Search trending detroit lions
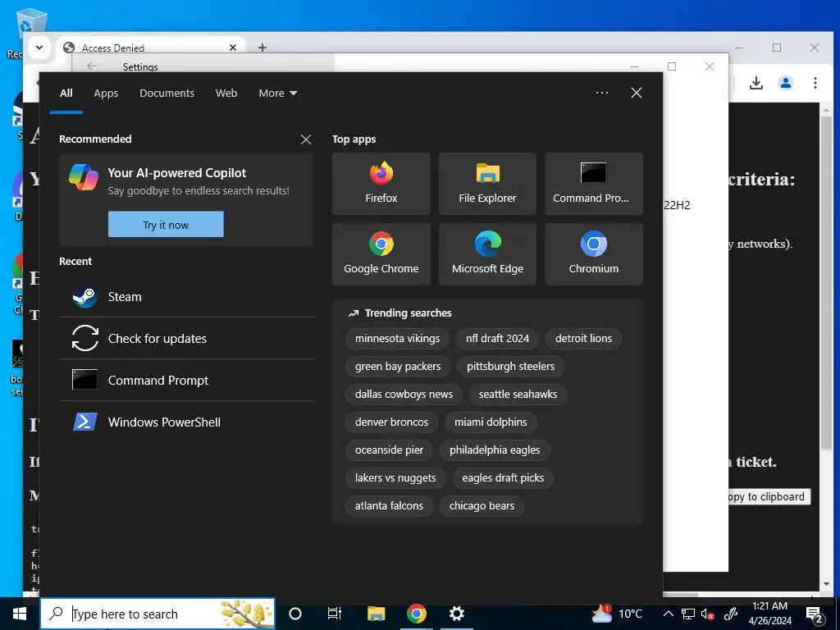The width and height of the screenshot is (840, 630). tap(583, 339)
